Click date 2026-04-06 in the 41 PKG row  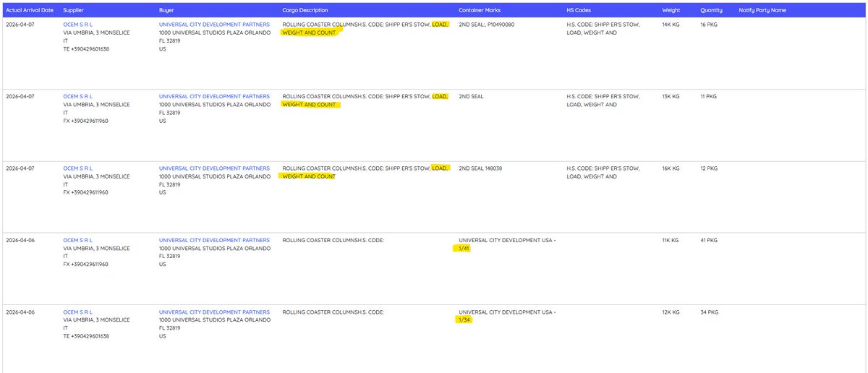20,240
